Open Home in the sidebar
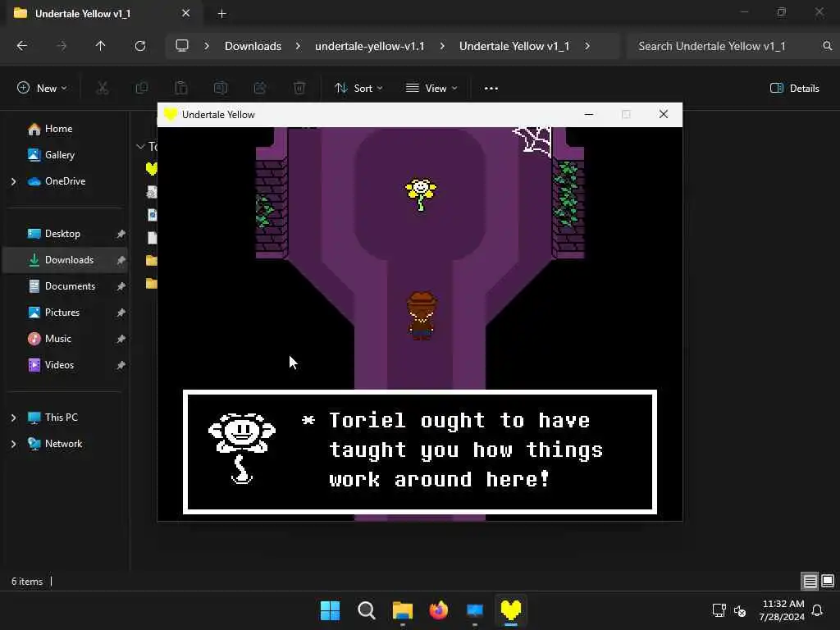This screenshot has height=630, width=840. click(x=58, y=129)
